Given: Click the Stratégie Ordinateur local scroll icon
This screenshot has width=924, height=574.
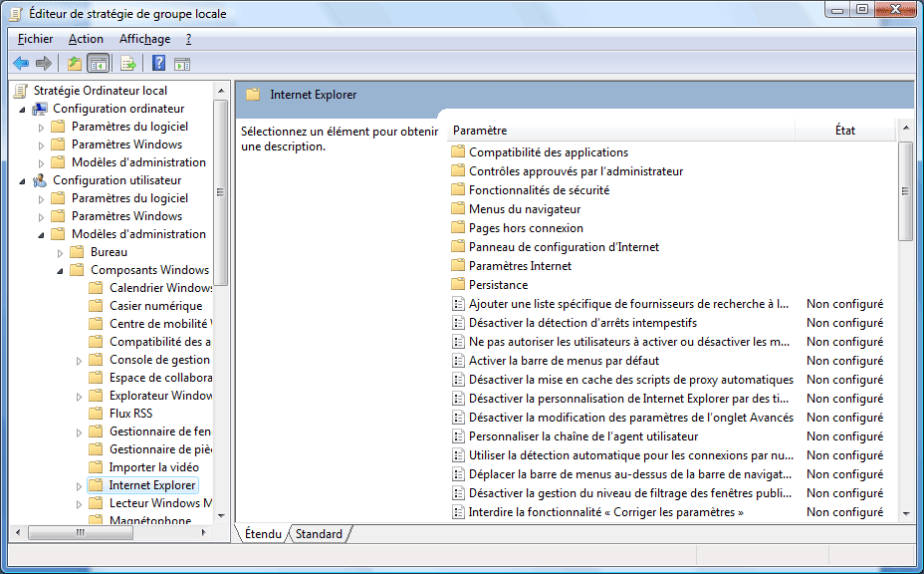Looking at the screenshot, I should point(21,91).
